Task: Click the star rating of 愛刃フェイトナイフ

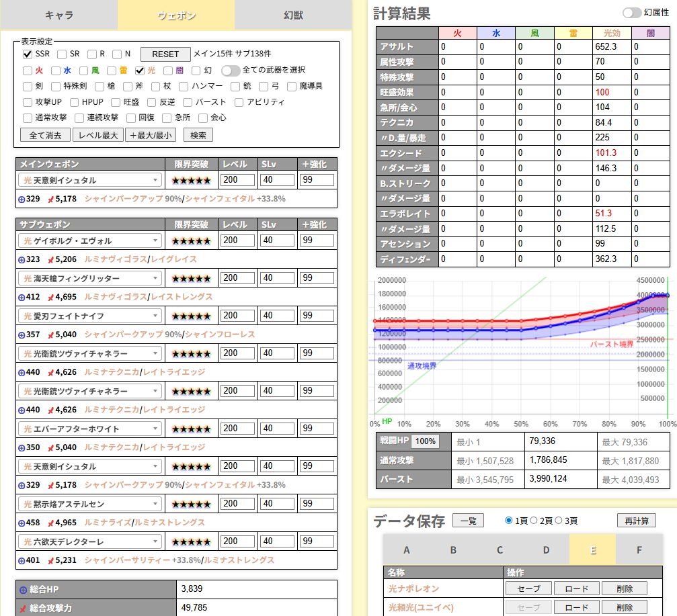Action: point(192,316)
